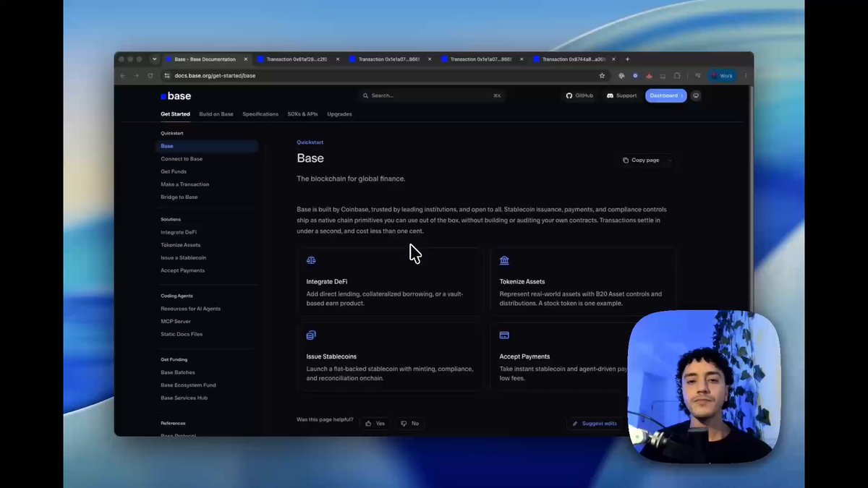The width and height of the screenshot is (868, 488).
Task: Open the tab search dropdown in tab strip
Action: (154, 59)
